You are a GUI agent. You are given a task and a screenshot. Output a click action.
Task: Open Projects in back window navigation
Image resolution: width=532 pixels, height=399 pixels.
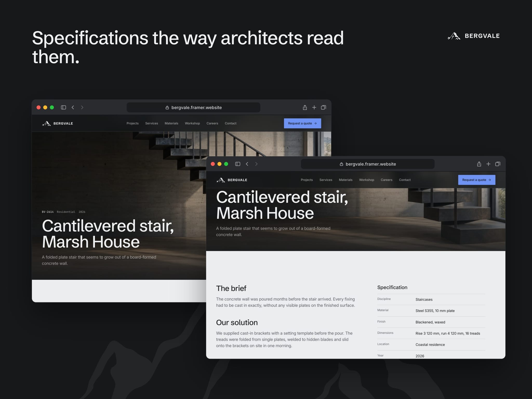[132, 123]
